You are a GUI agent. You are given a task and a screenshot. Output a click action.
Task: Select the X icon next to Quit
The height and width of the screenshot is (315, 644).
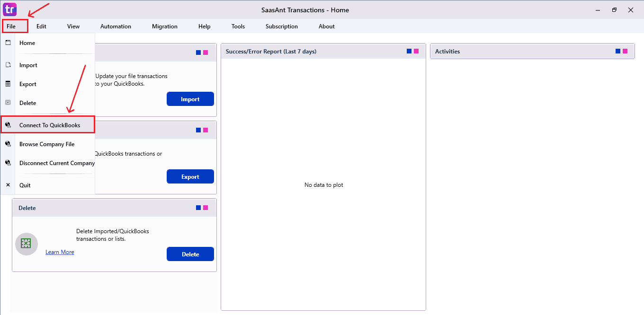(8, 184)
